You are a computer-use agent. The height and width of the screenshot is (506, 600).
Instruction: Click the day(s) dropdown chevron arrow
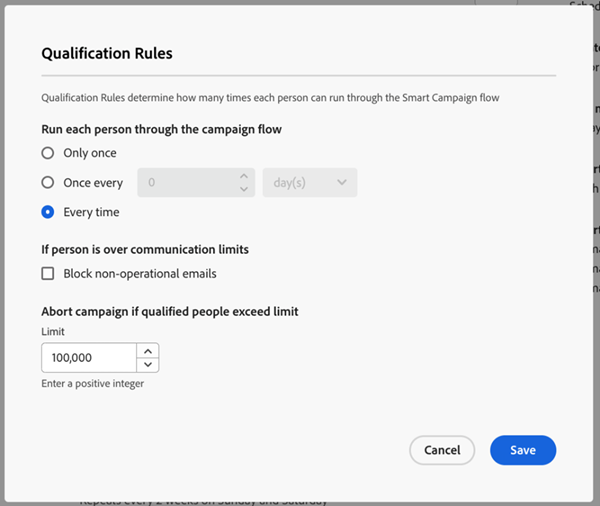(342, 183)
